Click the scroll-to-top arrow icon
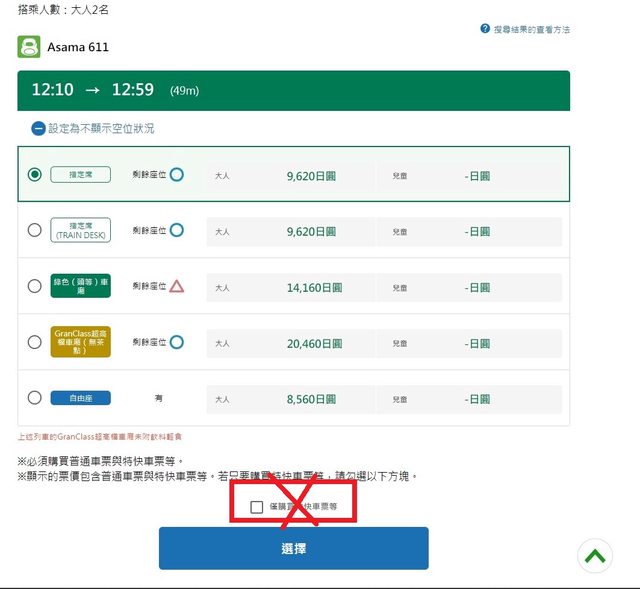 594,556
